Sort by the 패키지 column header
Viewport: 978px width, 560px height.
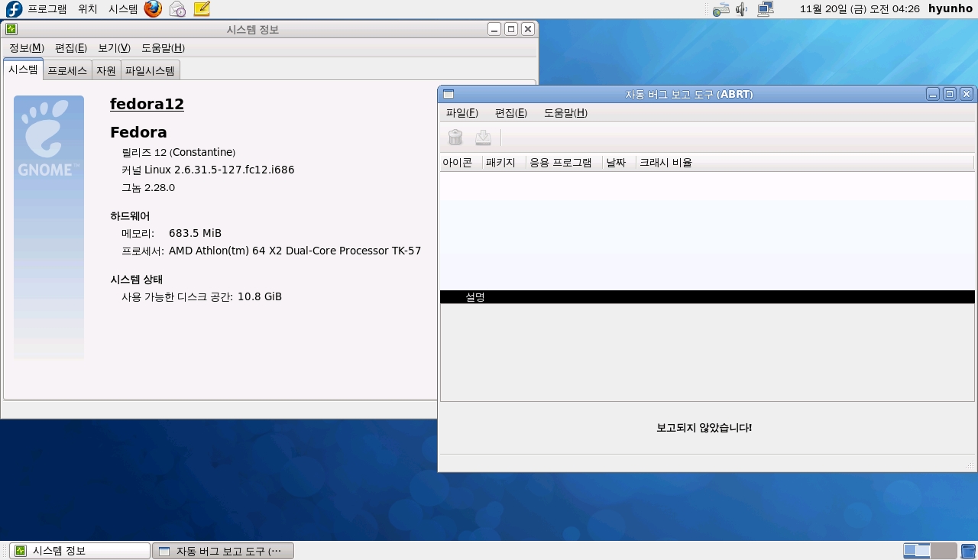click(504, 163)
